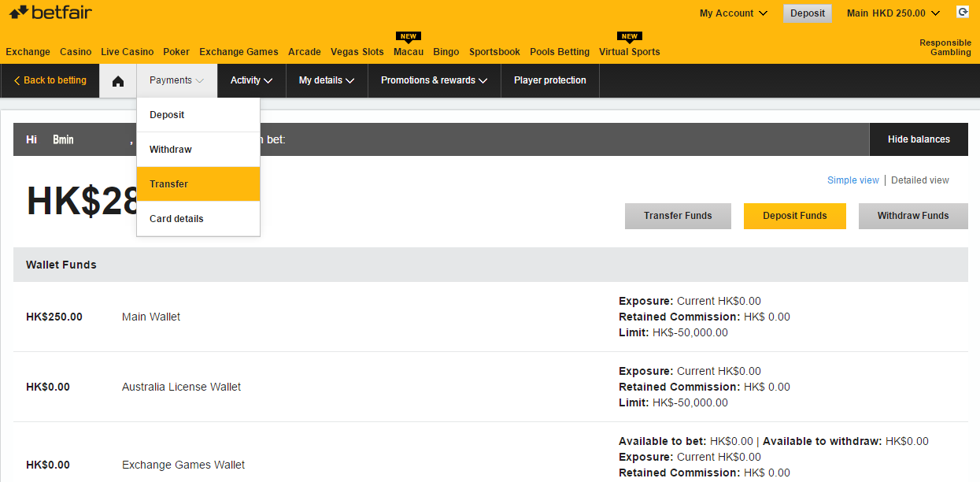Click the Exchange Games Wallet HK$0.00 amount
Screen dimensions: 980x482
[48, 465]
